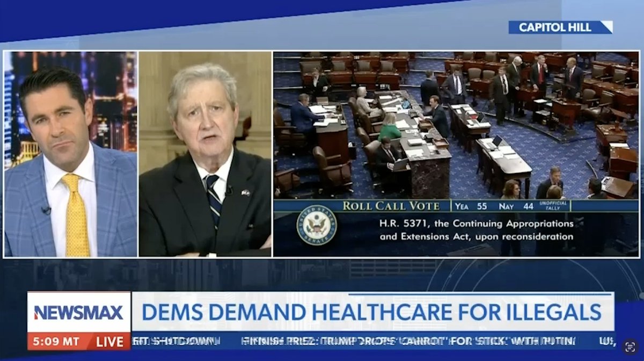The width and height of the screenshot is (644, 361).
Task: Click the scrolling news ticker
Action: coord(374,341)
